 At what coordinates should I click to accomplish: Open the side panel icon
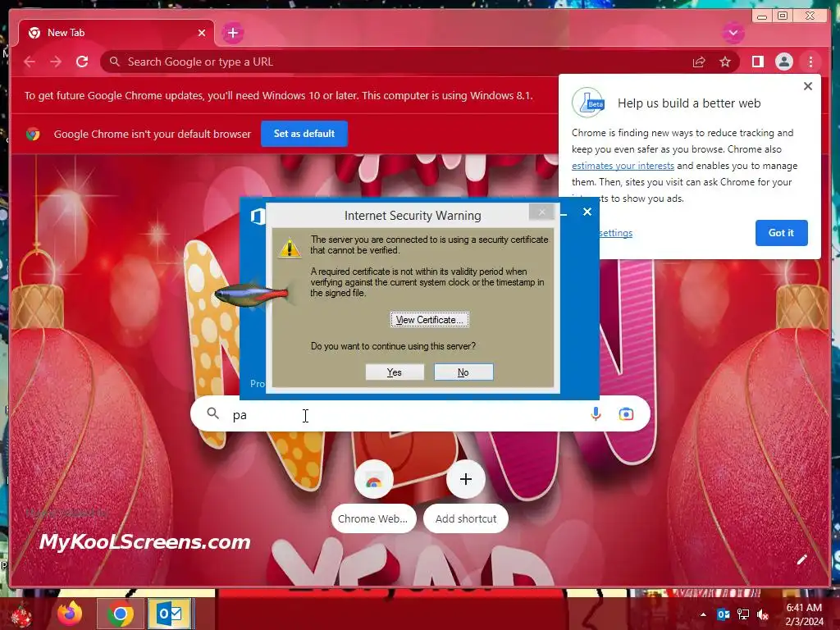click(757, 62)
